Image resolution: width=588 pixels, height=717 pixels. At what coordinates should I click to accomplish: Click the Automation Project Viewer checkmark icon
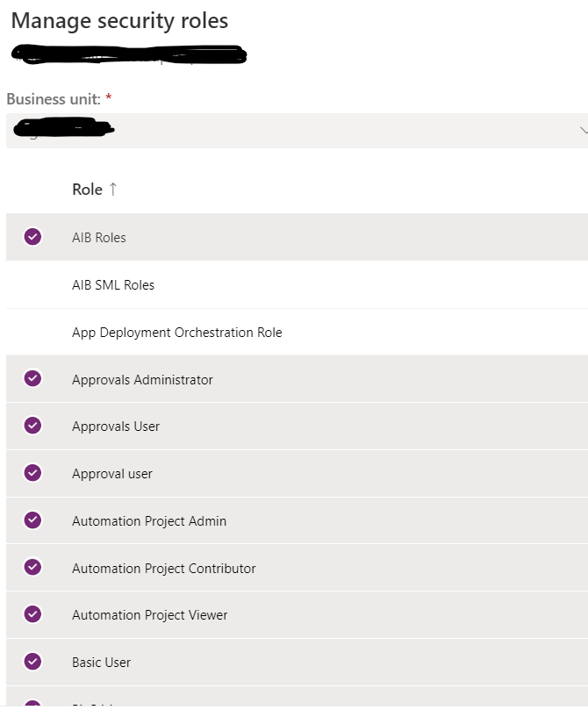[32, 614]
